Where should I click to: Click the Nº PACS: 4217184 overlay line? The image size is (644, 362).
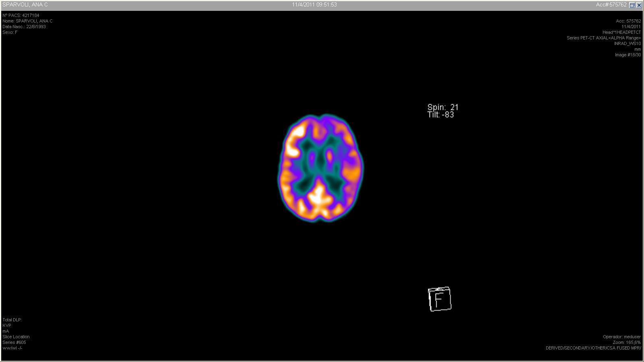click(x=21, y=15)
